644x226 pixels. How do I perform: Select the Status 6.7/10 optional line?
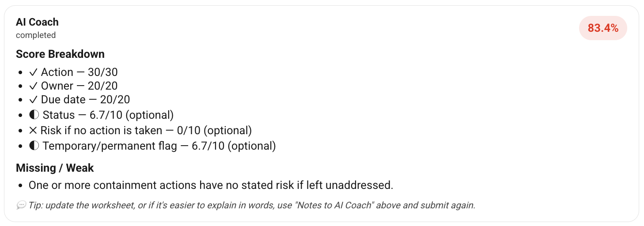[101, 115]
